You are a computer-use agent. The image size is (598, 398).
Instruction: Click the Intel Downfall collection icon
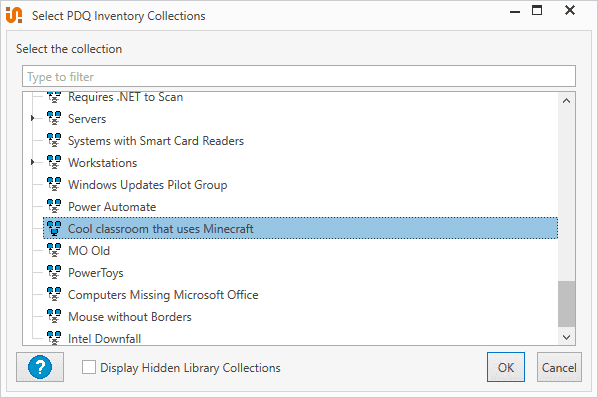[54, 338]
